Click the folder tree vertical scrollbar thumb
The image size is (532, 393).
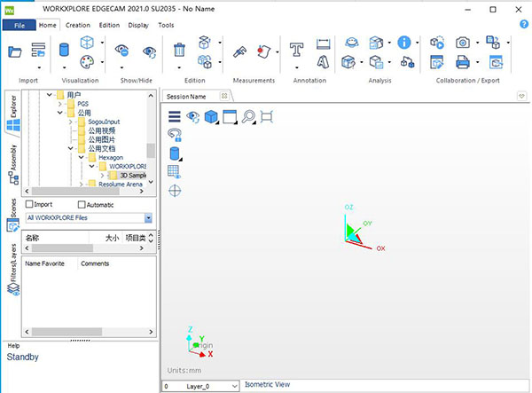[x=151, y=150]
